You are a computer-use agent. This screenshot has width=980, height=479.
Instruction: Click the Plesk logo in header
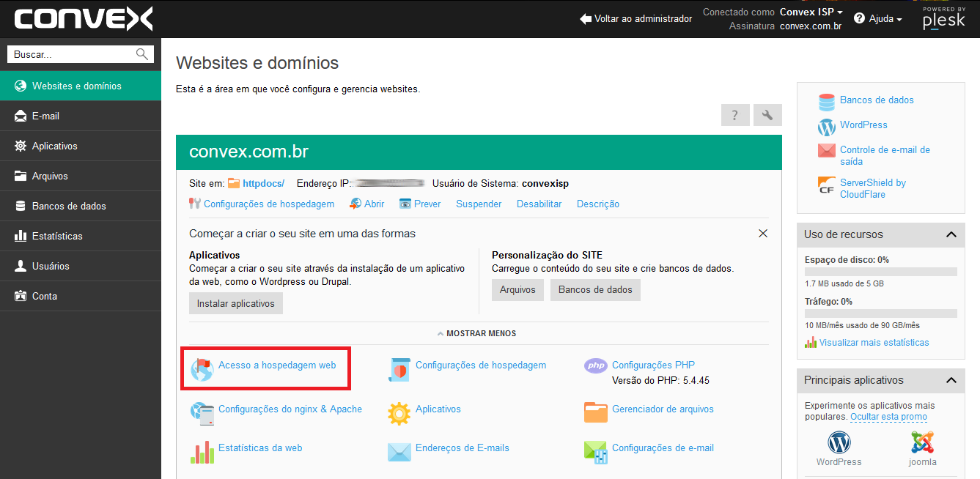pos(944,19)
